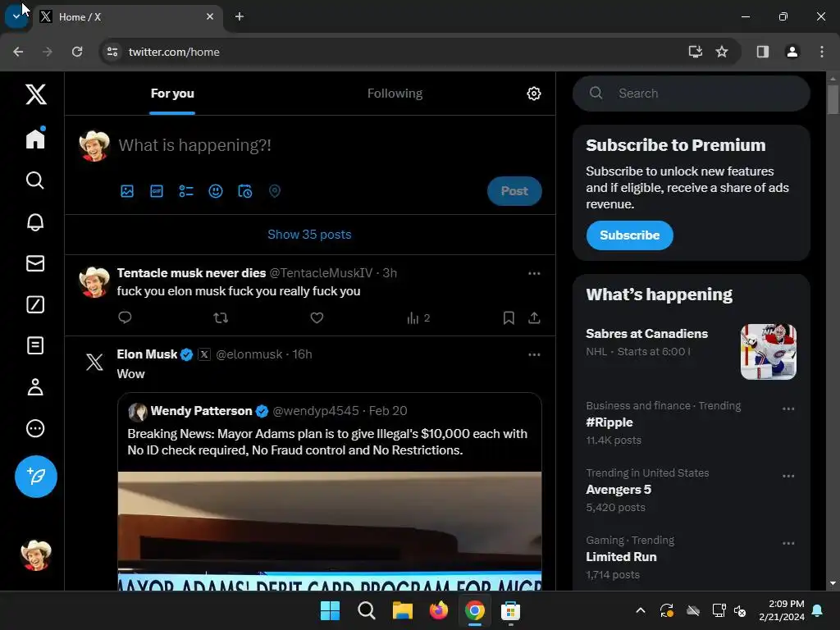This screenshot has height=630, width=840.
Task: Open the #Ripple trending topic
Action: pos(609,422)
